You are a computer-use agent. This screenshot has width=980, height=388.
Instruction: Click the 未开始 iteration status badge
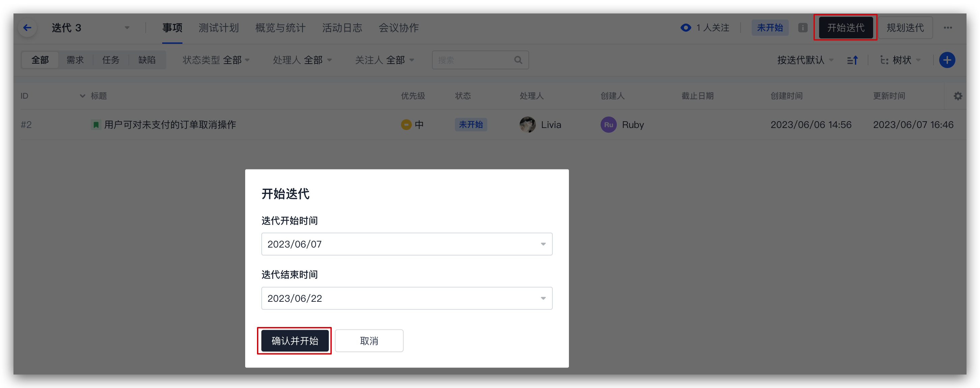(770, 28)
